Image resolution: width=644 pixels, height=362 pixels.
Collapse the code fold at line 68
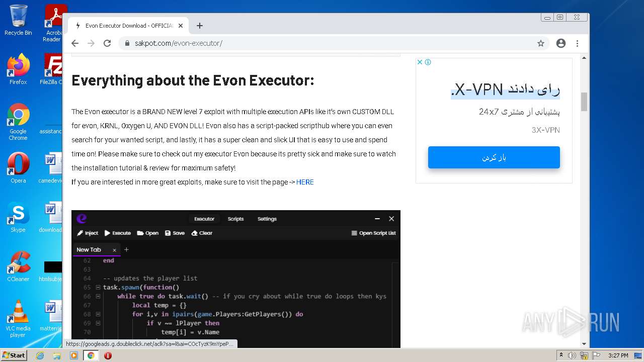tap(98, 314)
